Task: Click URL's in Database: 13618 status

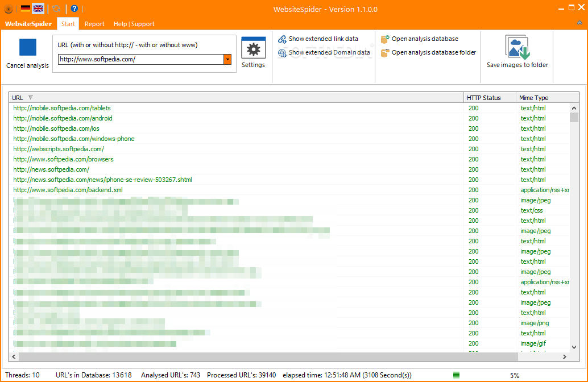Action: point(94,375)
